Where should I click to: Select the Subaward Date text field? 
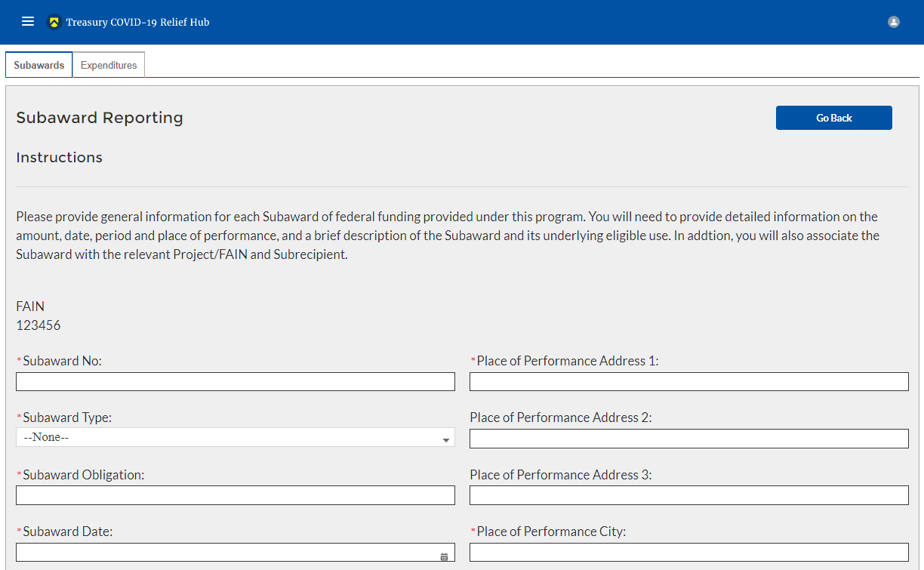pyautogui.click(x=226, y=553)
